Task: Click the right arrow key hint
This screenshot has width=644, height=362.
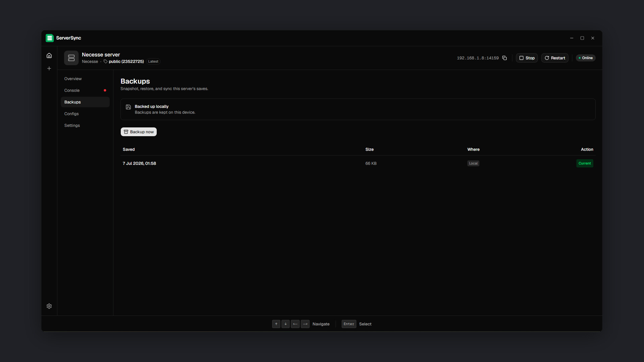Action: point(305,324)
